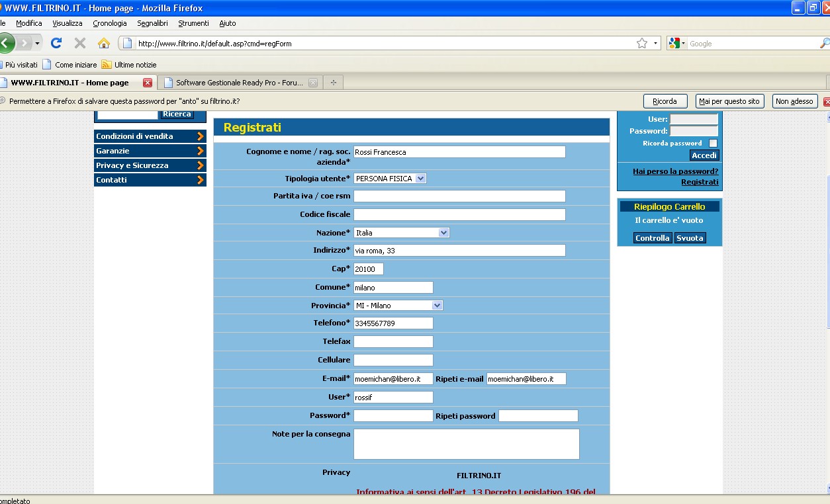Open Contatti sidebar link
The height and width of the screenshot is (504, 830).
pyautogui.click(x=150, y=180)
